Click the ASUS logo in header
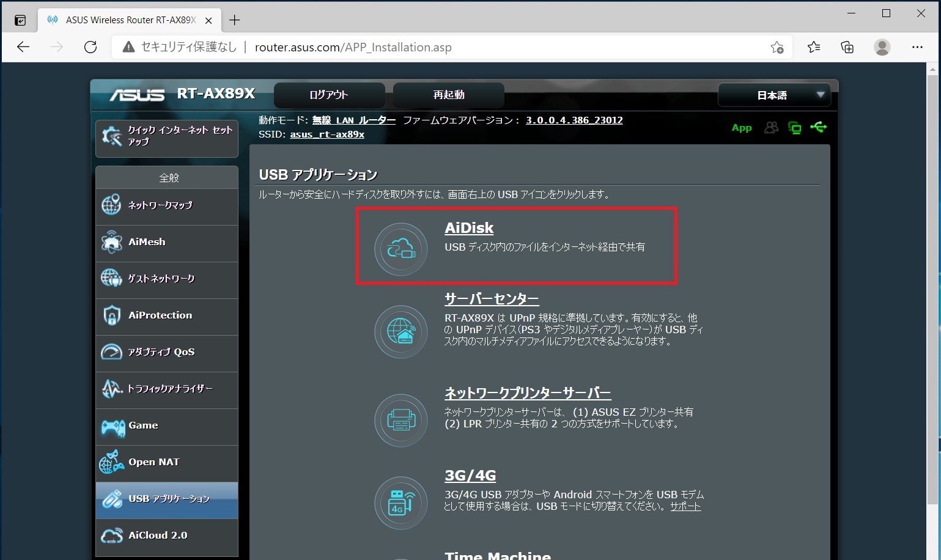Image resolution: width=941 pixels, height=560 pixels. tap(137, 95)
